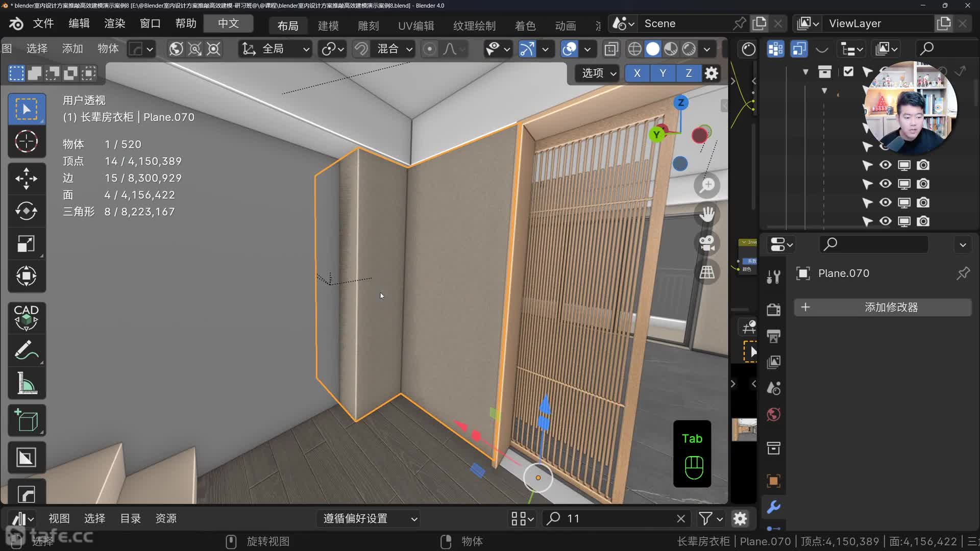Enable the collection exclude checkbox
980x551 pixels.
pos(848,71)
